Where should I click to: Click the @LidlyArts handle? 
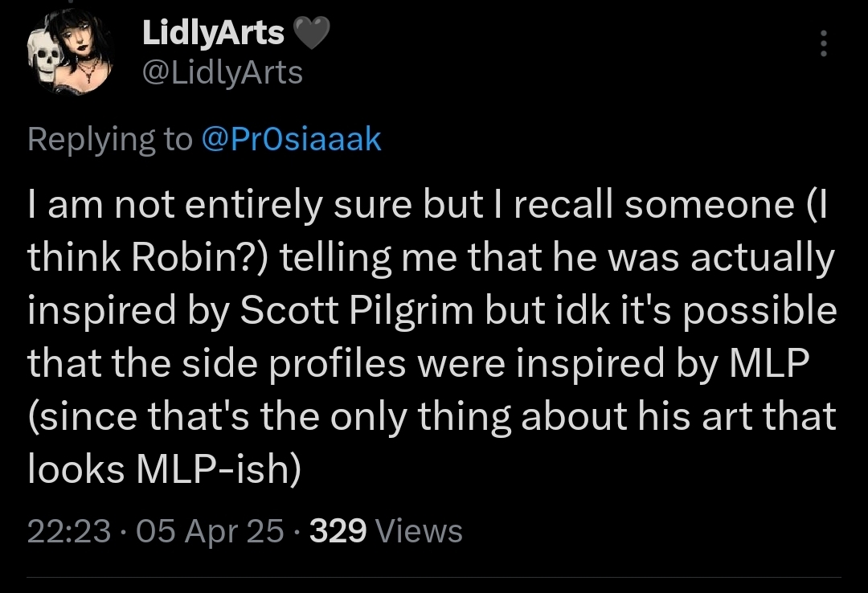pos(222,73)
